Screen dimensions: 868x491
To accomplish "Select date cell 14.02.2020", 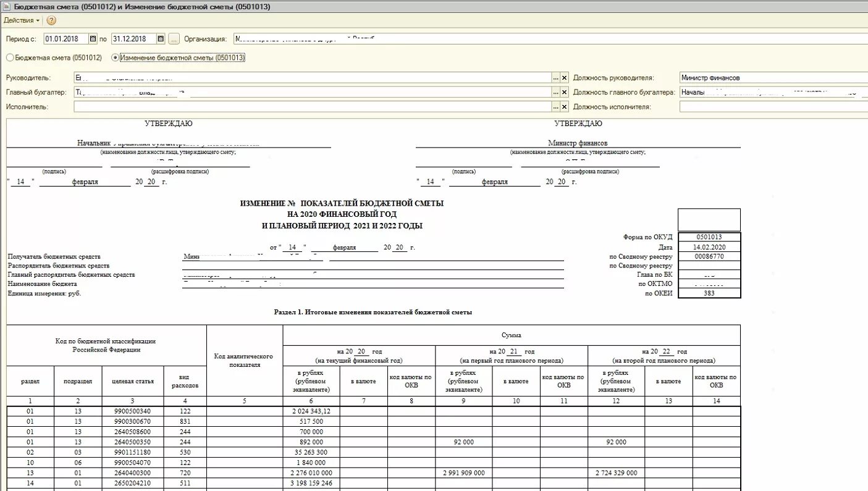I will (x=709, y=246).
